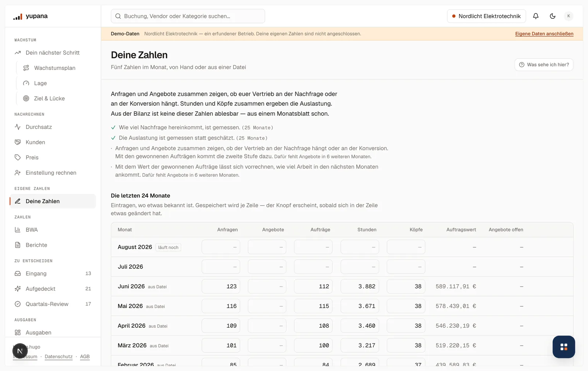
Task: Click the Monat column header
Action: [125, 230]
